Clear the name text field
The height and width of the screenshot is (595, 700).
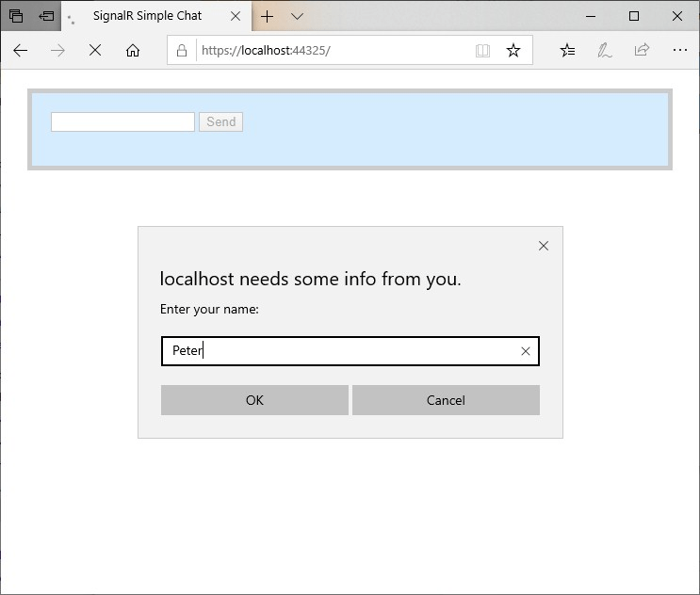(x=526, y=351)
